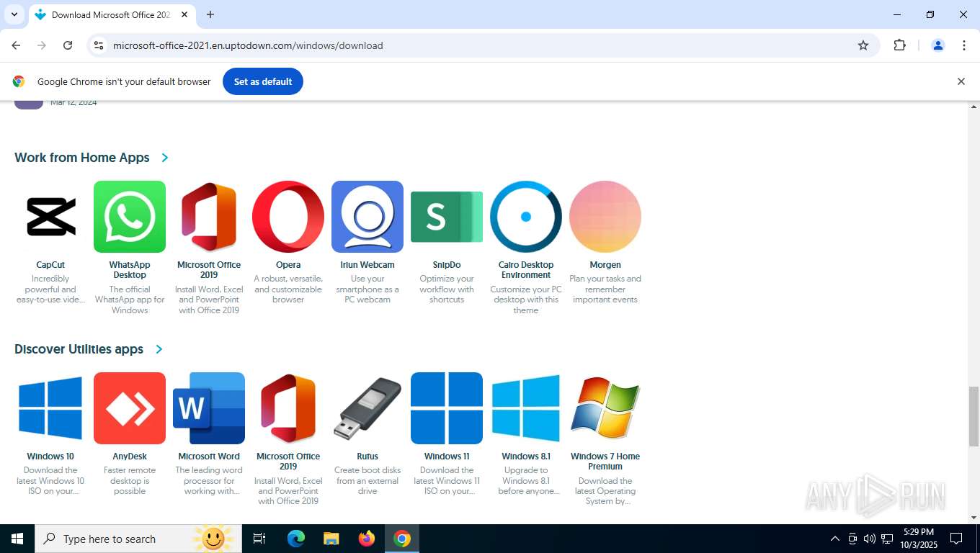
Task: Open the Opera browser icon
Action: coord(288,217)
